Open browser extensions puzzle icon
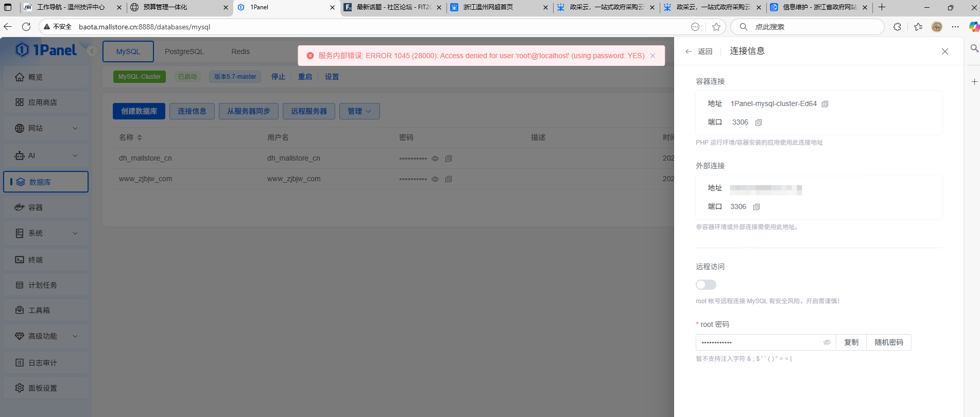Viewport: 980px width, 417px height. pyautogui.click(x=898, y=27)
